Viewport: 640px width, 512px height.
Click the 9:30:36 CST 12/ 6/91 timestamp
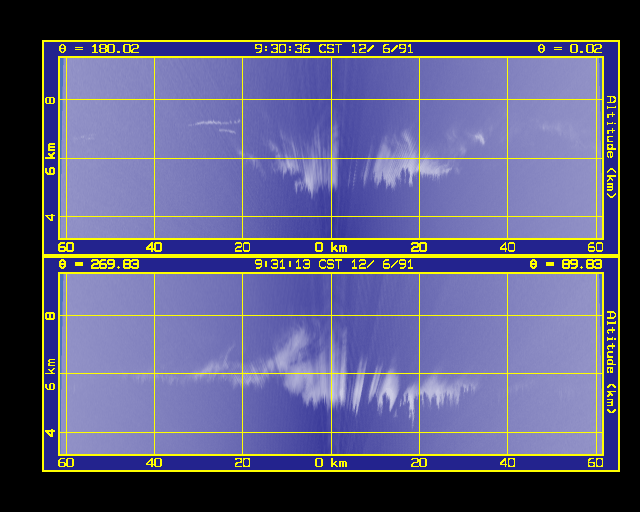pos(334,49)
